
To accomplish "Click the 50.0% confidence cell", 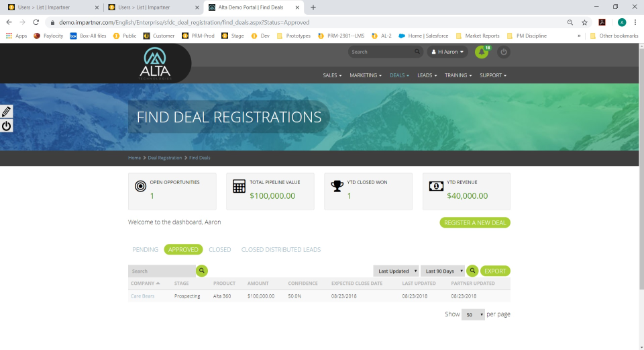I will (294, 296).
